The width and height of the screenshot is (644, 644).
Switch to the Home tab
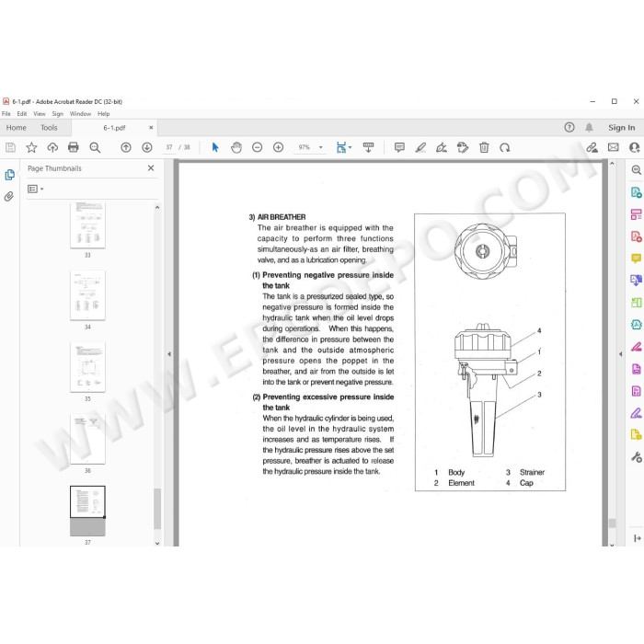16,128
